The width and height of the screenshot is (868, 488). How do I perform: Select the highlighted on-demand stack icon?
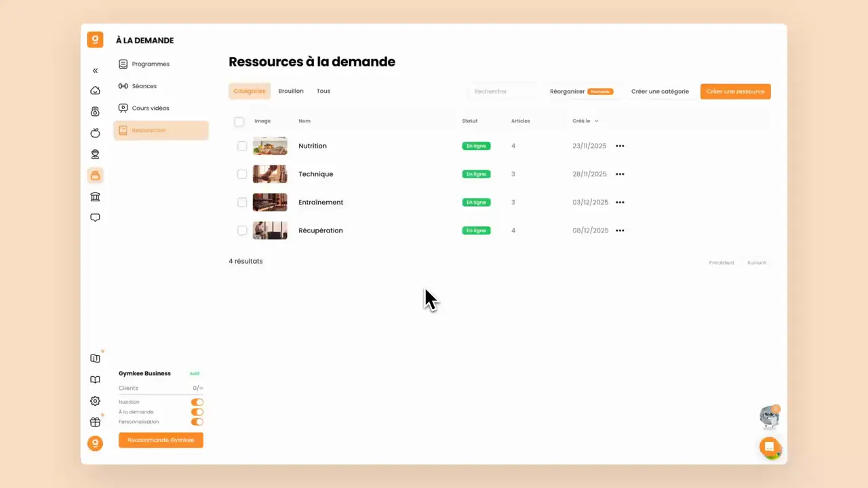tap(95, 176)
